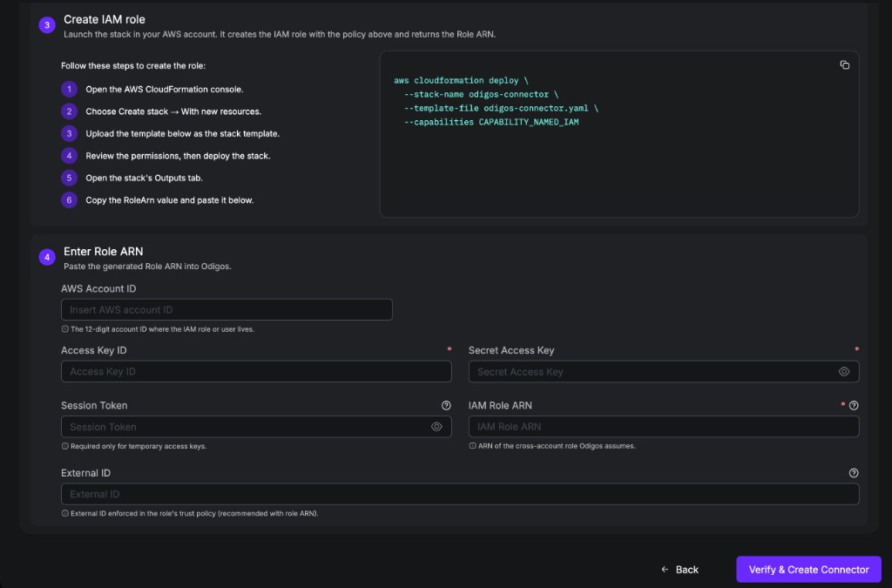Open help for External ID
Screen dimensions: 892x588
(854, 473)
